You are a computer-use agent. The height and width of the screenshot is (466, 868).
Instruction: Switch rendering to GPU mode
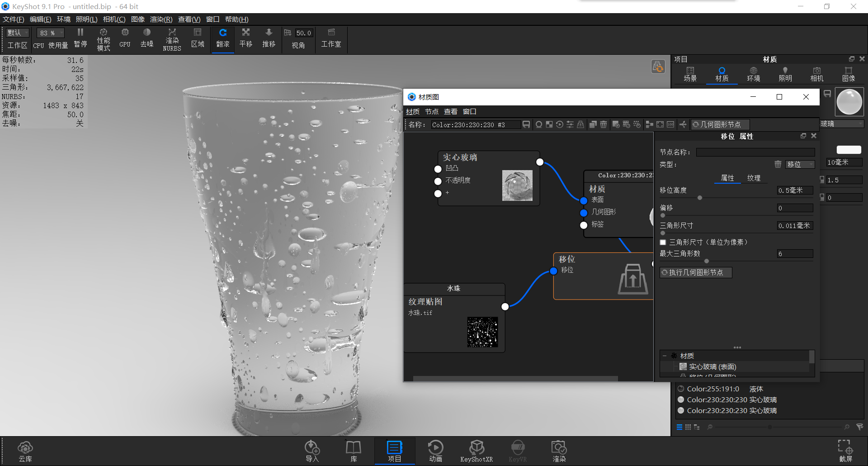pyautogui.click(x=124, y=39)
